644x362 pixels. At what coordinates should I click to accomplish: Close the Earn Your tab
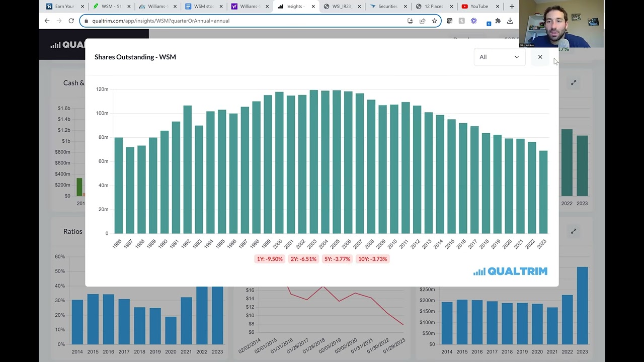pos(83,7)
